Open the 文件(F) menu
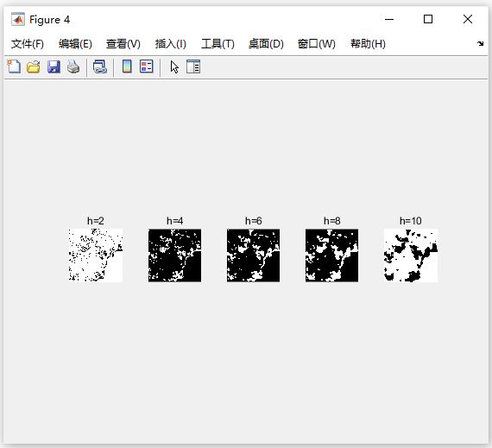Image resolution: width=492 pixels, height=448 pixels. coord(28,44)
